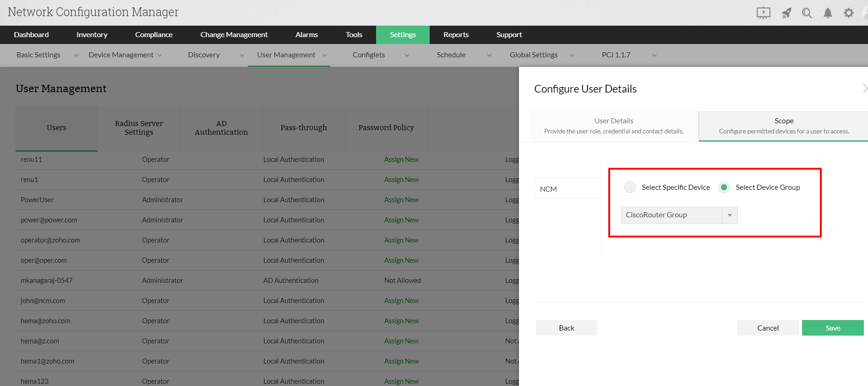
Task: Switch to the User Details tab
Action: [614, 126]
